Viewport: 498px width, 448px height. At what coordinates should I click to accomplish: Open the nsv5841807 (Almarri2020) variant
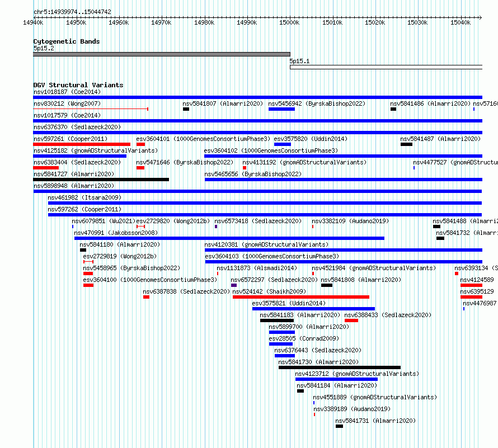223,104
